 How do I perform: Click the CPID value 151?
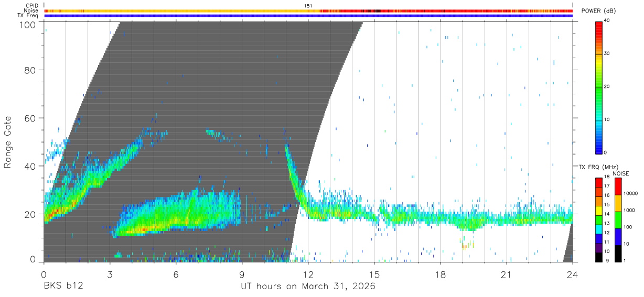coord(308,6)
